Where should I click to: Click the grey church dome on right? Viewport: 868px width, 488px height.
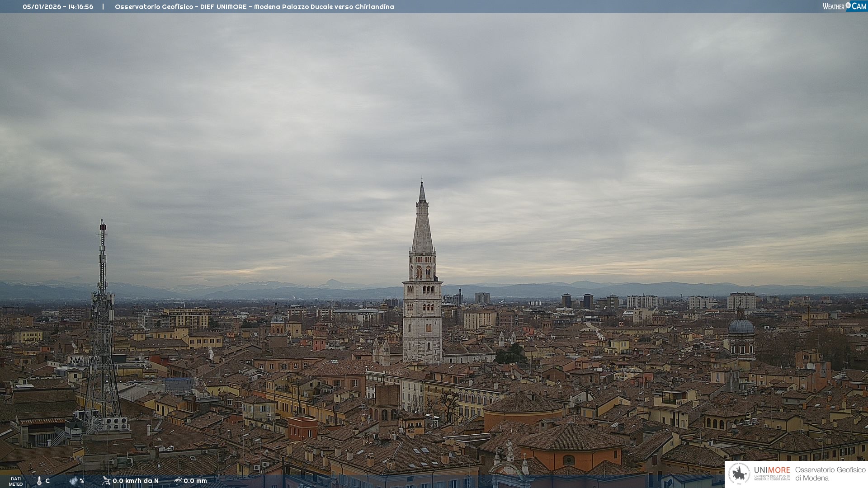click(741, 326)
